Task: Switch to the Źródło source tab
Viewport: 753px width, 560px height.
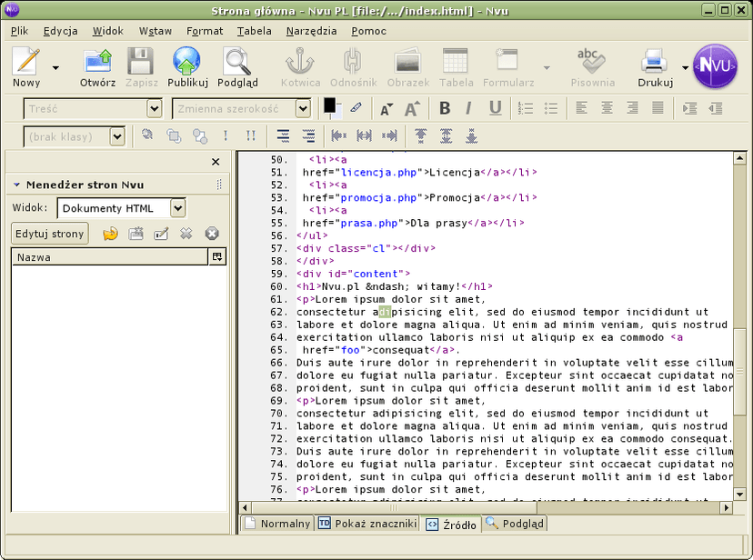Action: pyautogui.click(x=451, y=524)
